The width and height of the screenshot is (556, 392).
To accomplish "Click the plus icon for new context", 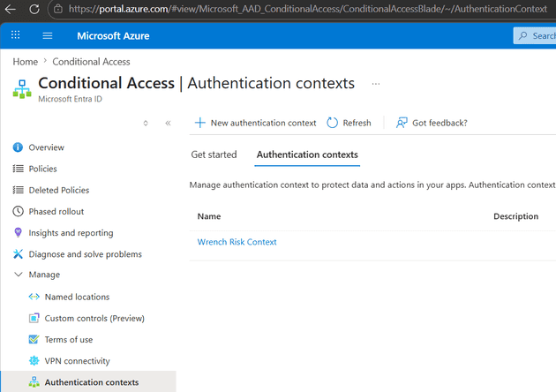I will pyautogui.click(x=200, y=123).
